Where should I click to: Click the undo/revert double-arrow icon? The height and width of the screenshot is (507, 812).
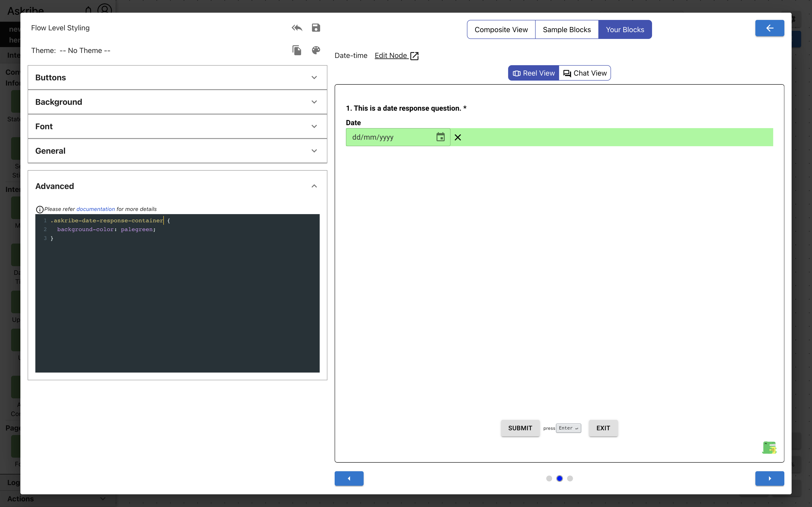click(x=297, y=28)
